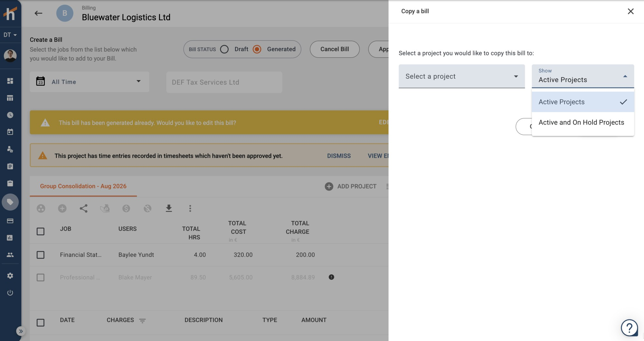This screenshot has height=341, width=644.
Task: Click the download icon in job toolbar
Action: [169, 208]
